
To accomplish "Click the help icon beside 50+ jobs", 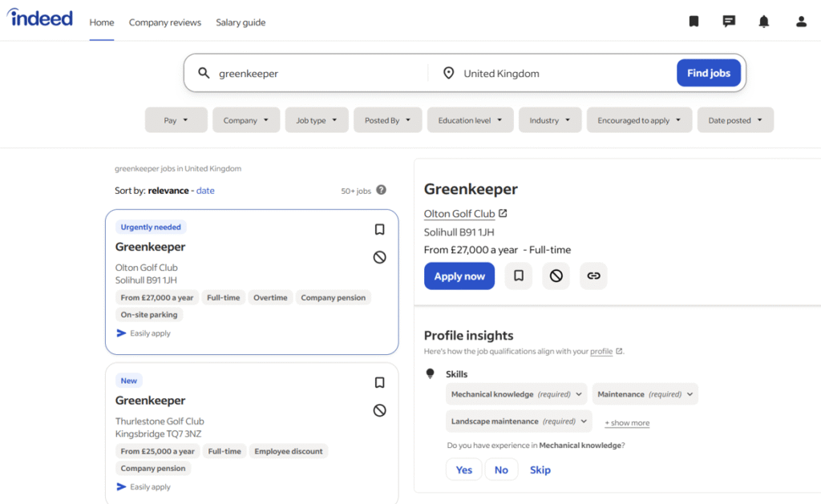I will 381,190.
